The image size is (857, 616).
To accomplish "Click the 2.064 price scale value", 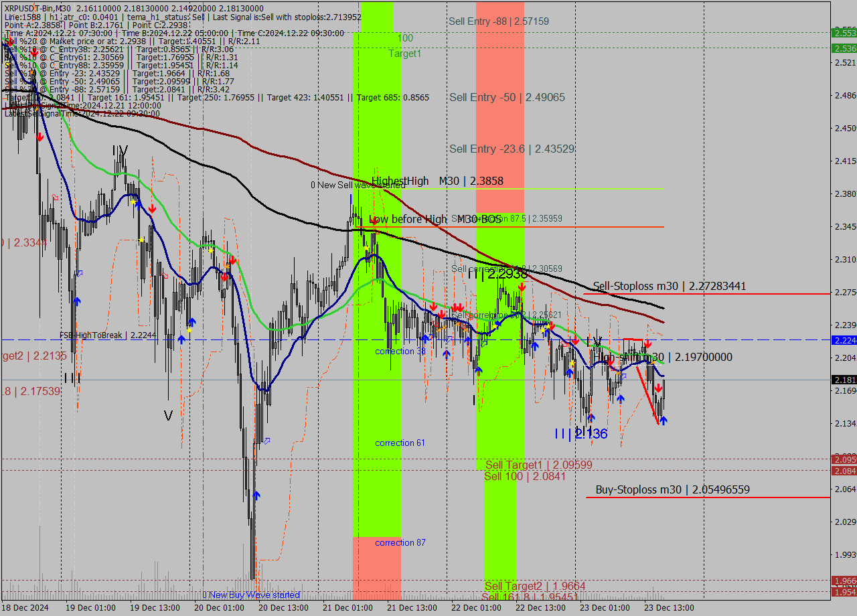I will (x=845, y=489).
